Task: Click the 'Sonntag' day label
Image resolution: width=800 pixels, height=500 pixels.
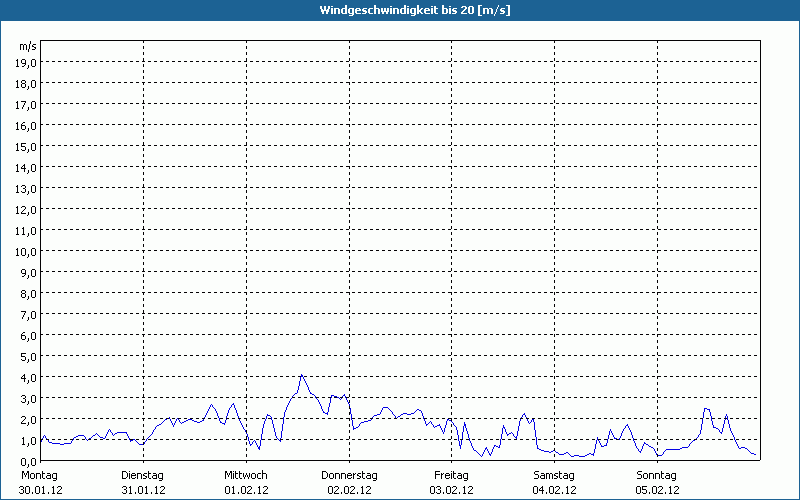Action: click(x=657, y=476)
